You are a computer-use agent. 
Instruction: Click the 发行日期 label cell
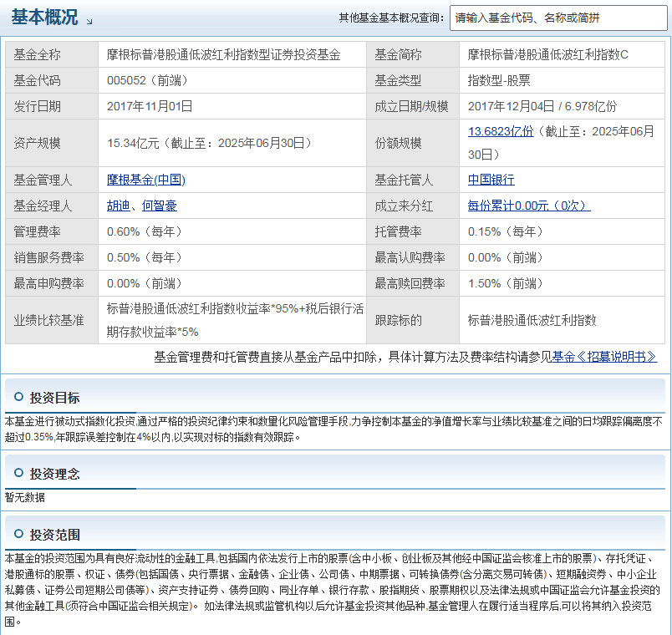pos(52,106)
